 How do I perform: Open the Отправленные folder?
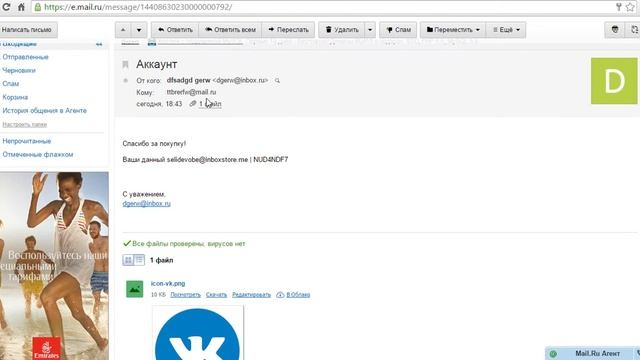pyautogui.click(x=26, y=57)
